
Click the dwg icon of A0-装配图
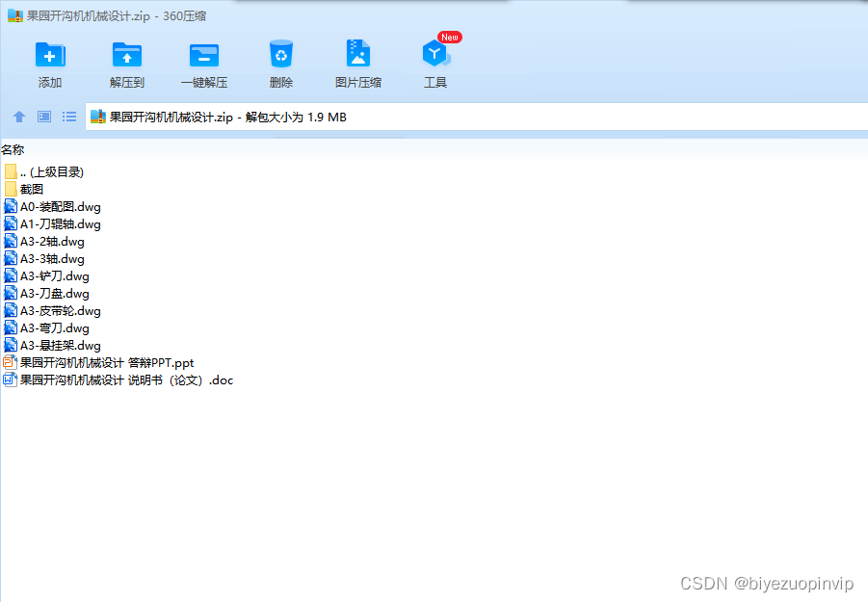[11, 206]
